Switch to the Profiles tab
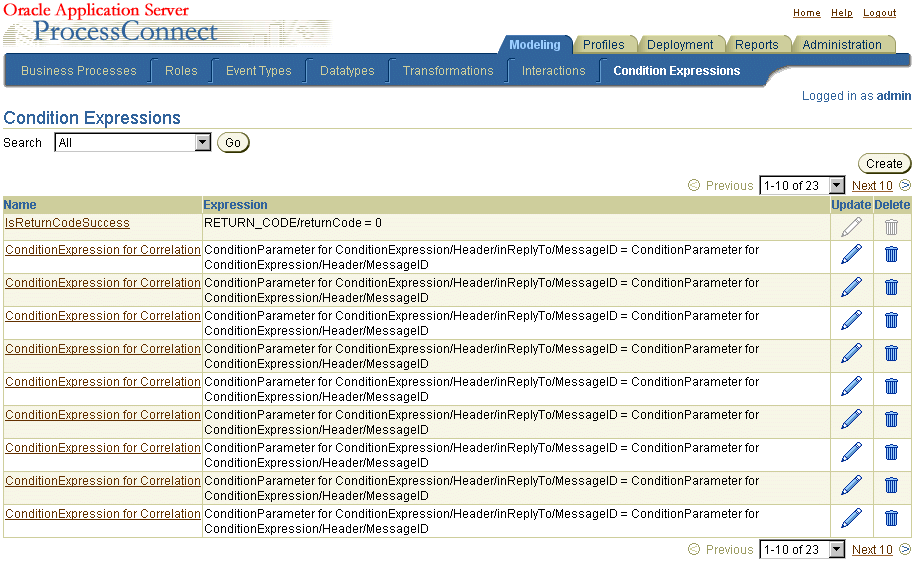Viewport: 912px width, 568px height. 603,44
